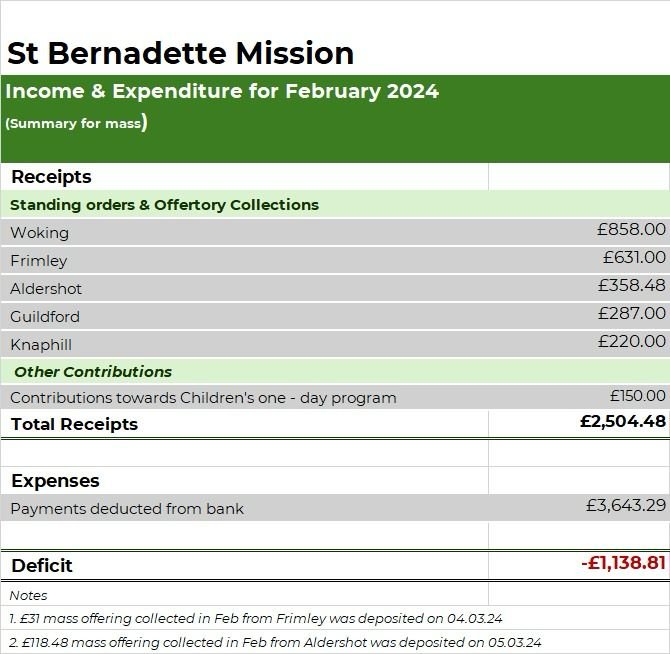Image resolution: width=670 pixels, height=654 pixels.
Task: Click the red Deficit value -£1,138.81
Action: pyautogui.click(x=623, y=563)
